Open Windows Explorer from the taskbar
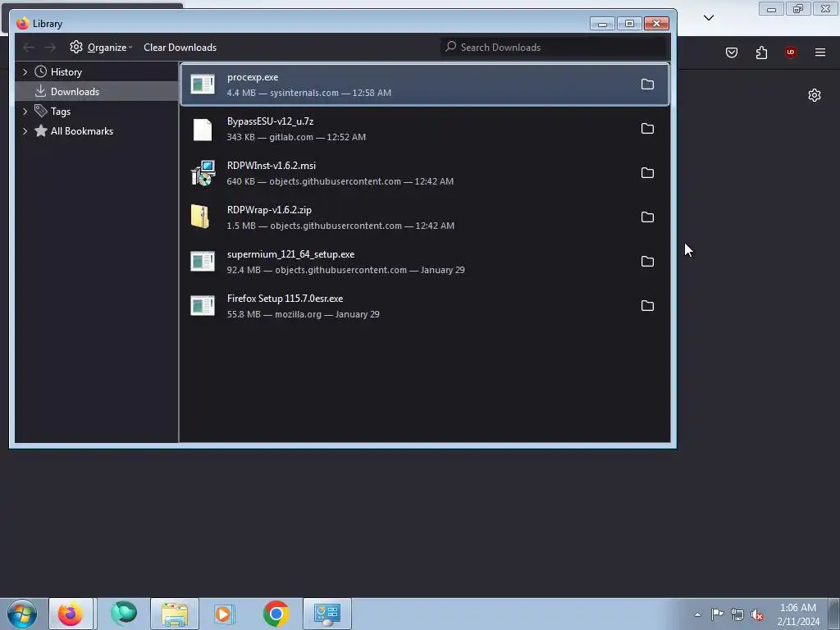This screenshot has width=840, height=630. [x=175, y=614]
